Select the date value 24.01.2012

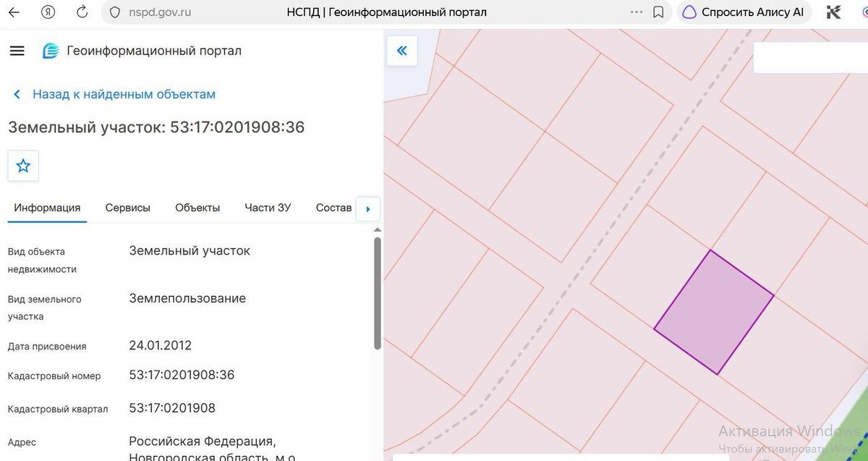pyautogui.click(x=161, y=345)
